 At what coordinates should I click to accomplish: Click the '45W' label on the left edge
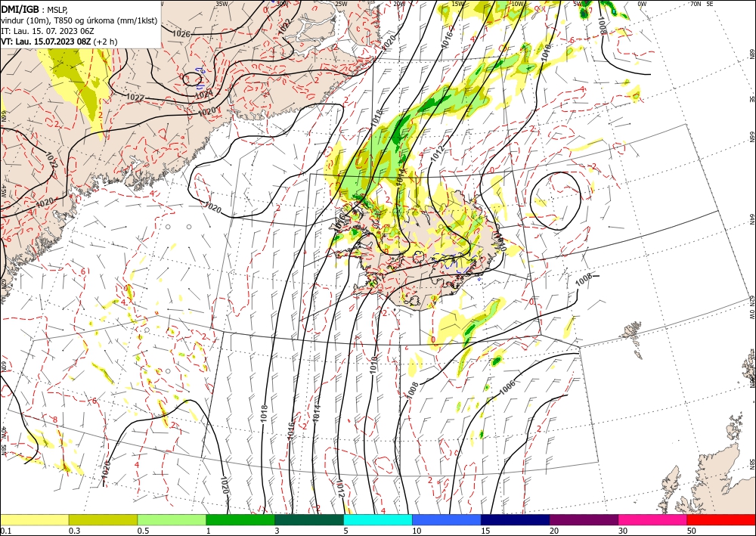click(3, 191)
